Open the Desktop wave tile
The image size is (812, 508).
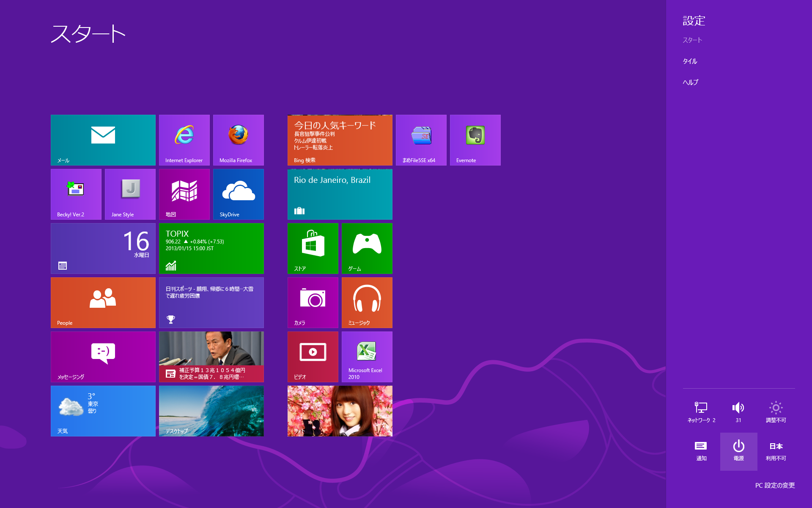coord(211,411)
